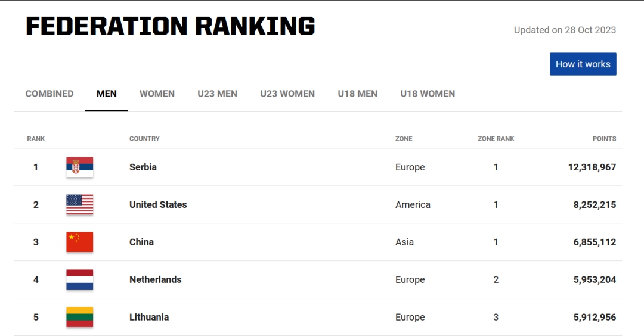The width and height of the screenshot is (644, 336).
Task: Switch to the Combined ranking tab
Action: pos(49,94)
